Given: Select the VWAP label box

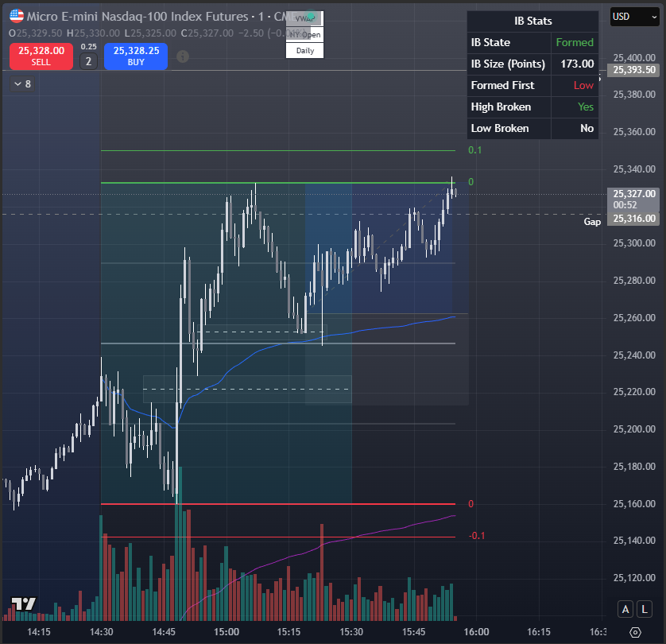Looking at the screenshot, I should [304, 19].
